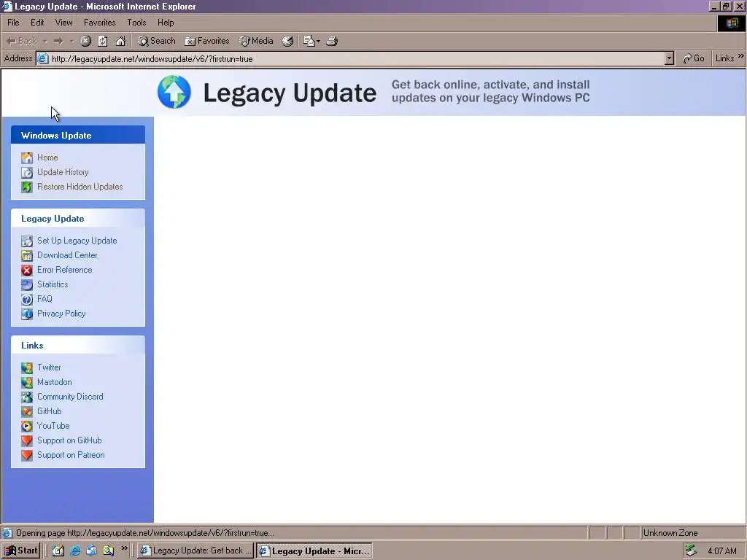747x560 pixels.
Task: Open the File menu
Action: (x=13, y=23)
